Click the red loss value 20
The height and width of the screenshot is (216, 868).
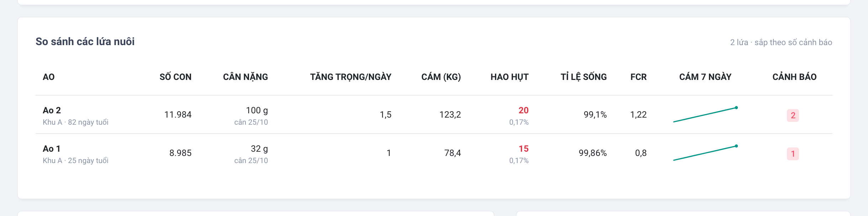tap(523, 110)
